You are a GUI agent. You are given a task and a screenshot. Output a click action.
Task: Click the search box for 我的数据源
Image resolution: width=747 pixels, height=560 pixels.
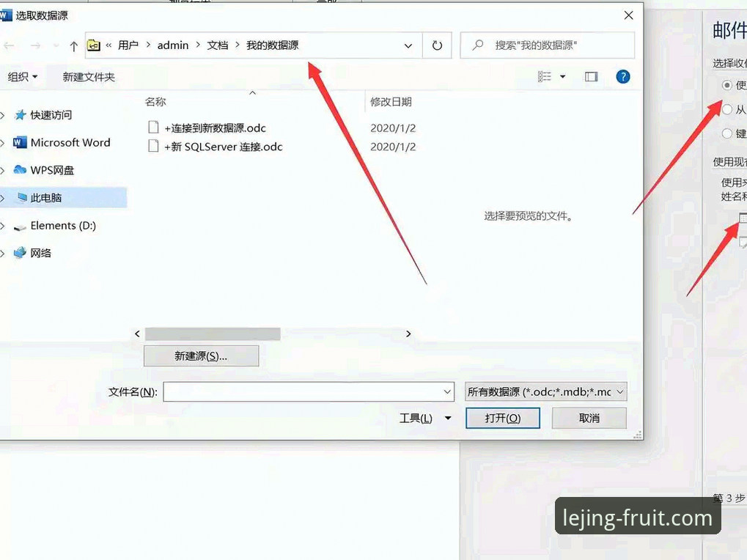(x=548, y=45)
